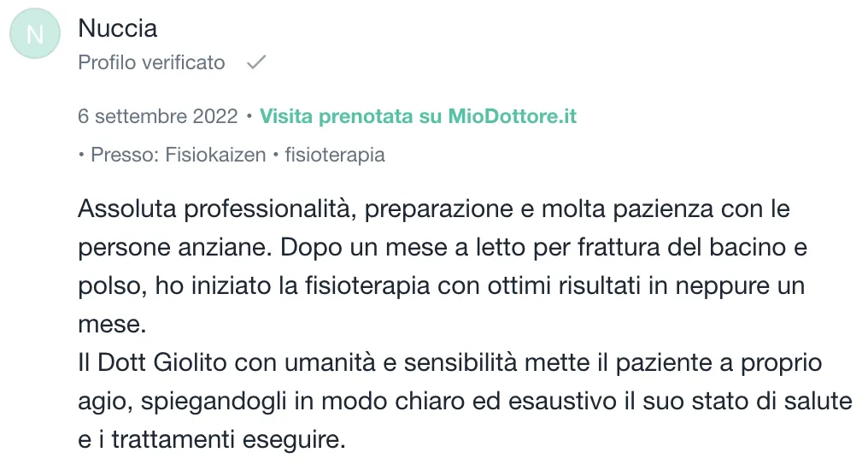The image size is (868, 476).
Task: Click the word professionalità in the review
Action: point(270,209)
